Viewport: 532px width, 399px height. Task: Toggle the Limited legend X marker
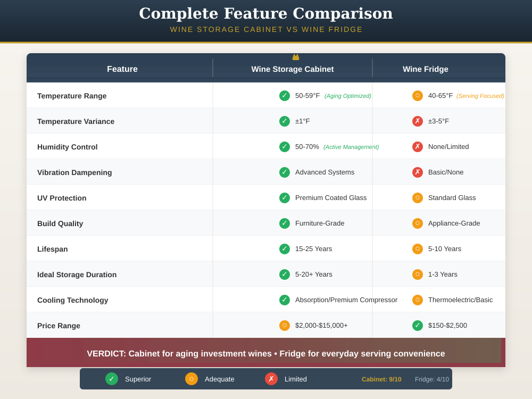point(271,379)
